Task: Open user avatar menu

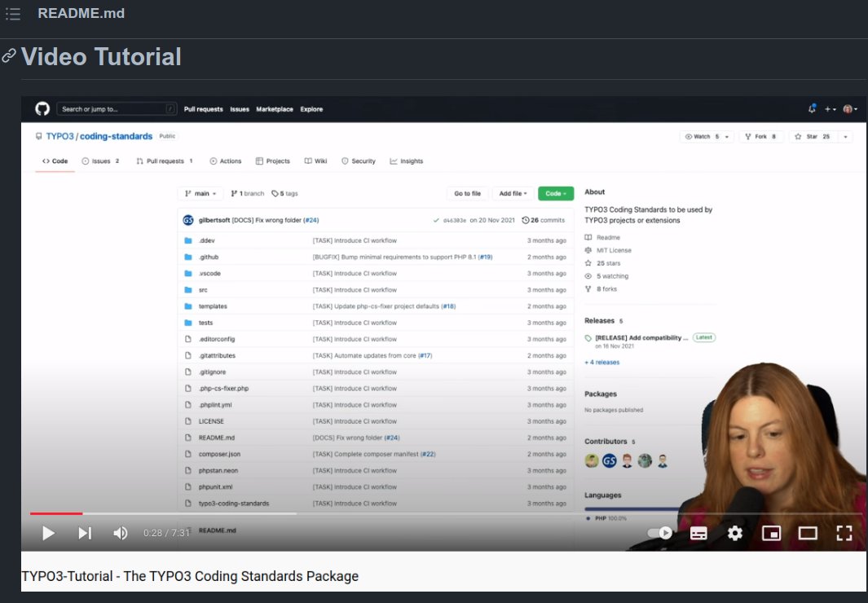Action: (850, 109)
